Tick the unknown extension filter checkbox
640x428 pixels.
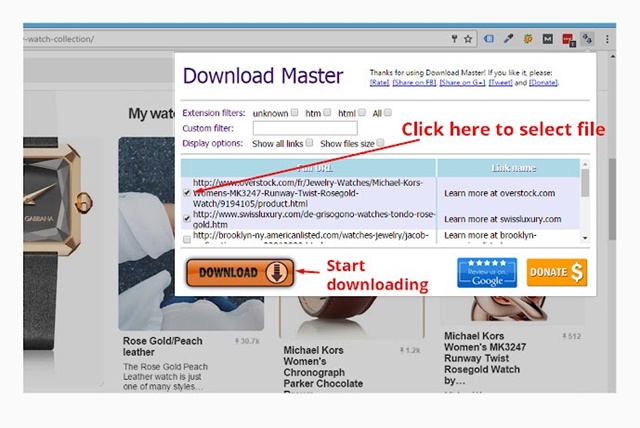click(x=294, y=112)
